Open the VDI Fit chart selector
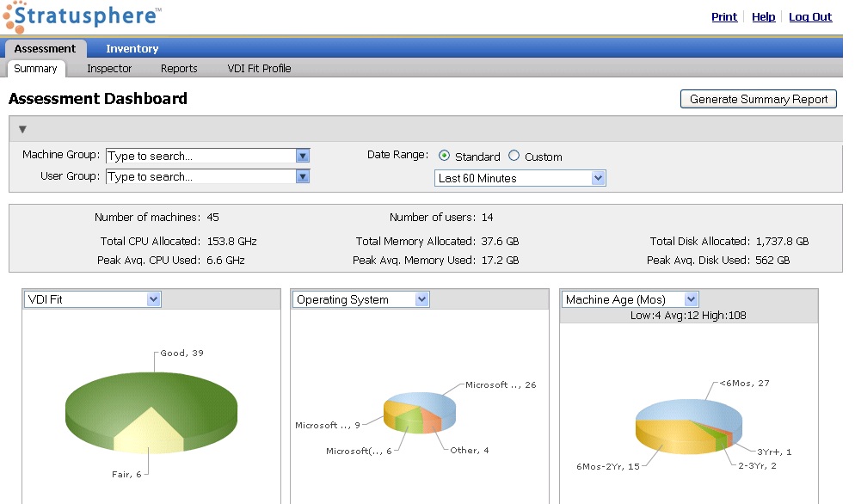Image resolution: width=855 pixels, height=504 pixels. point(93,299)
